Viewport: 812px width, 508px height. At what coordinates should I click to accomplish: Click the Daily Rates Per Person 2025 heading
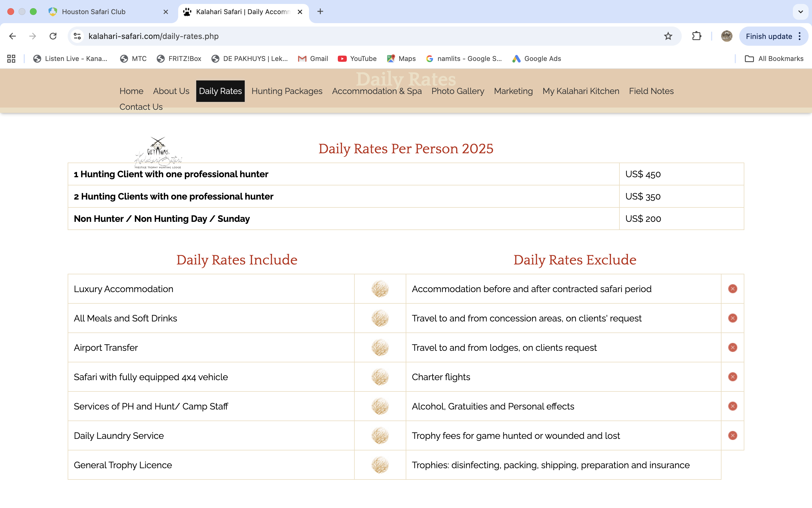coord(406,148)
